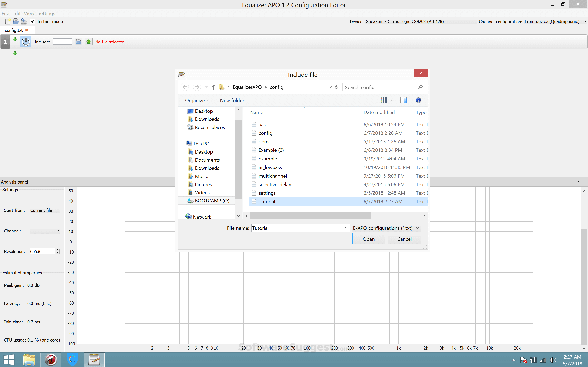This screenshot has width=588, height=367.
Task: Open Equalizer APO from the taskbar
Action: coord(94,359)
